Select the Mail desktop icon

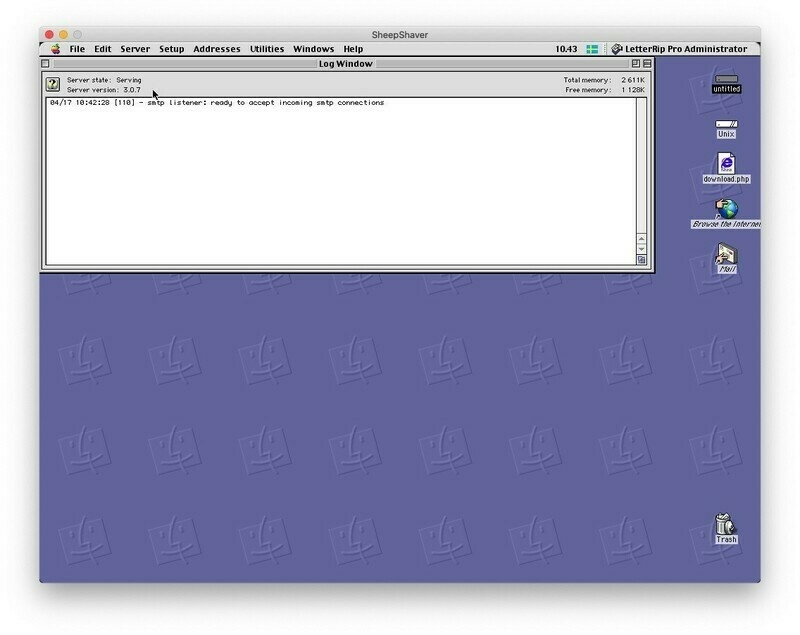[727, 257]
